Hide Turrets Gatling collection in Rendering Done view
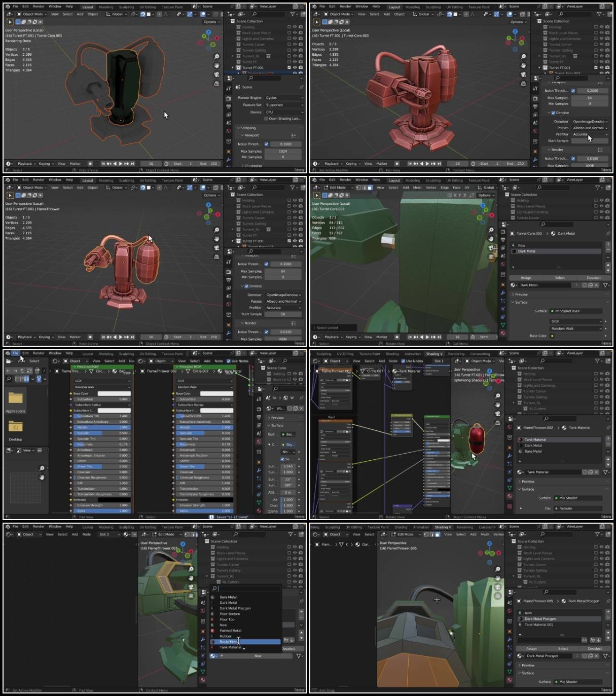This screenshot has height=696, width=616. click(x=295, y=50)
